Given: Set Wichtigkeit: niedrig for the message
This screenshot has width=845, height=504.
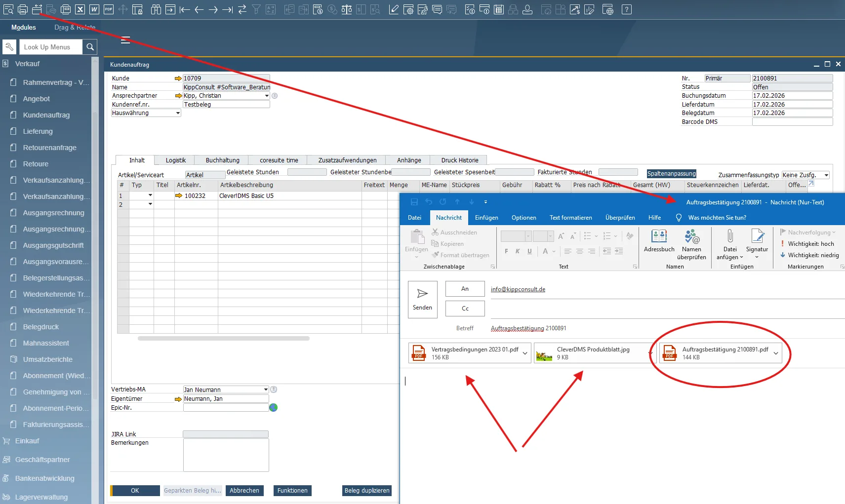Looking at the screenshot, I should click(813, 255).
